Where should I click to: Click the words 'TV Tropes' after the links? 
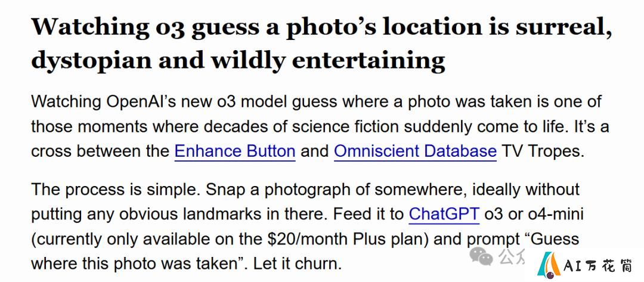tap(543, 152)
